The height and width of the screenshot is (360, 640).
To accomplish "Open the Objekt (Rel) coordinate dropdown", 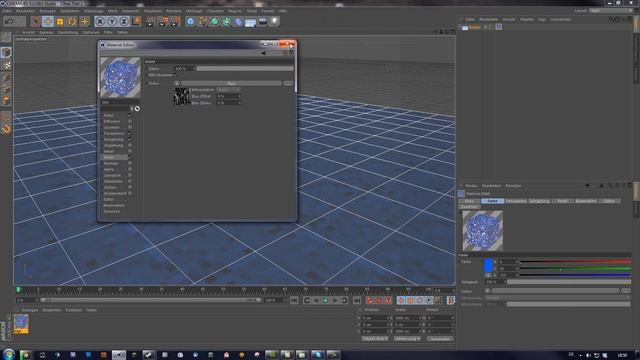I will click(x=375, y=339).
